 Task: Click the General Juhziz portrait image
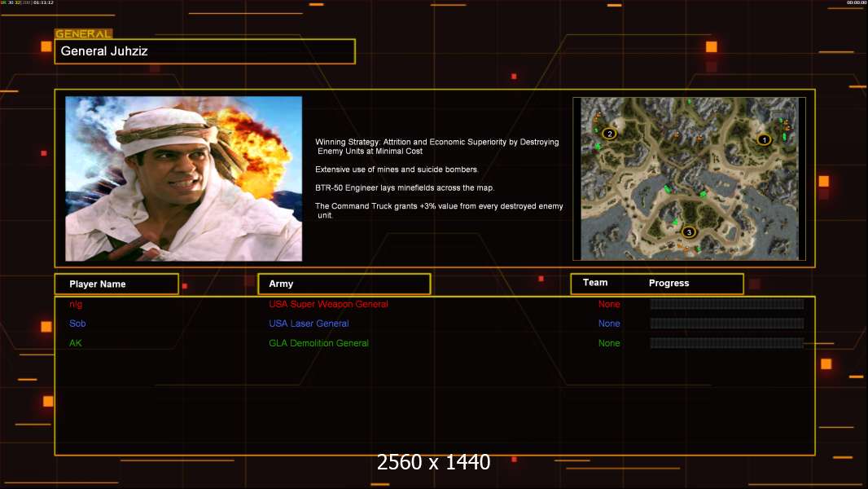pos(184,178)
